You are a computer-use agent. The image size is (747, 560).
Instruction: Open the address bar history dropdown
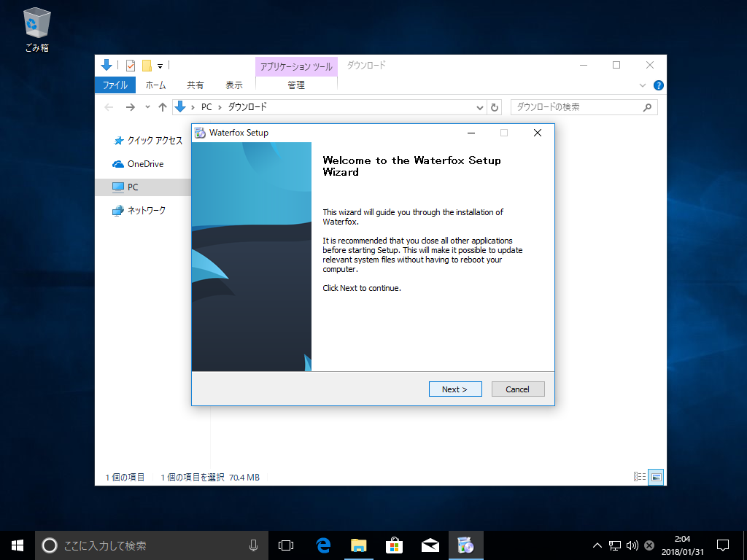coord(480,108)
